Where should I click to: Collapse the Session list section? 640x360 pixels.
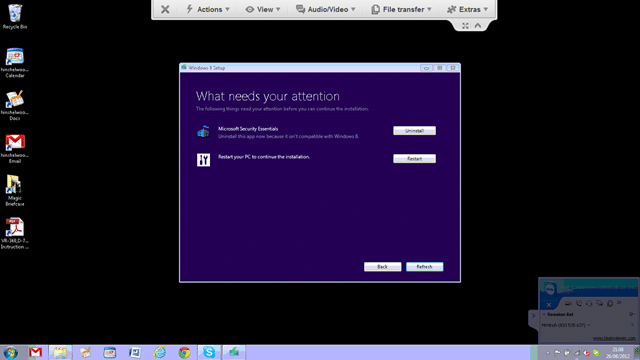point(544,315)
